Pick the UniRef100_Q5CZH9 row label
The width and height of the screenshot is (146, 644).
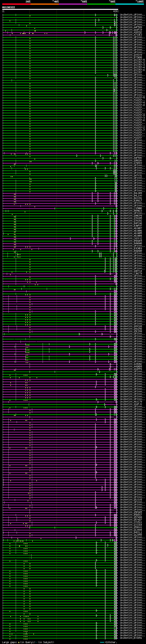(x=131, y=331)
